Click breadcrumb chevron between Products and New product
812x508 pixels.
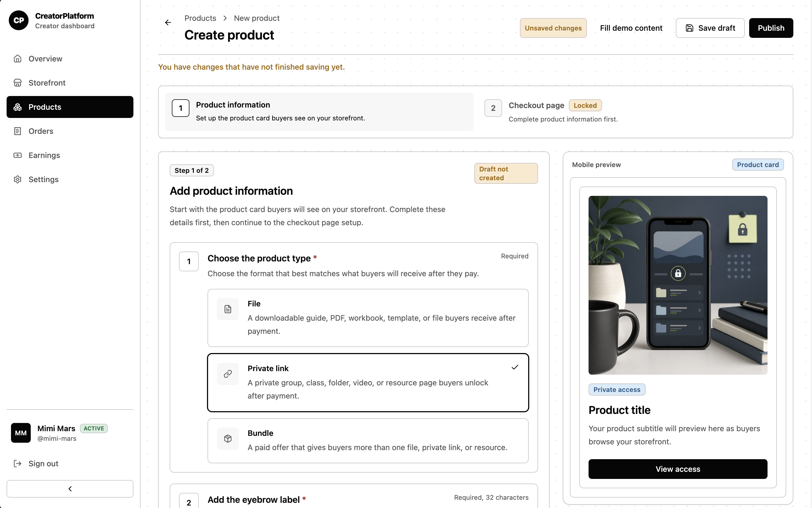click(x=225, y=18)
